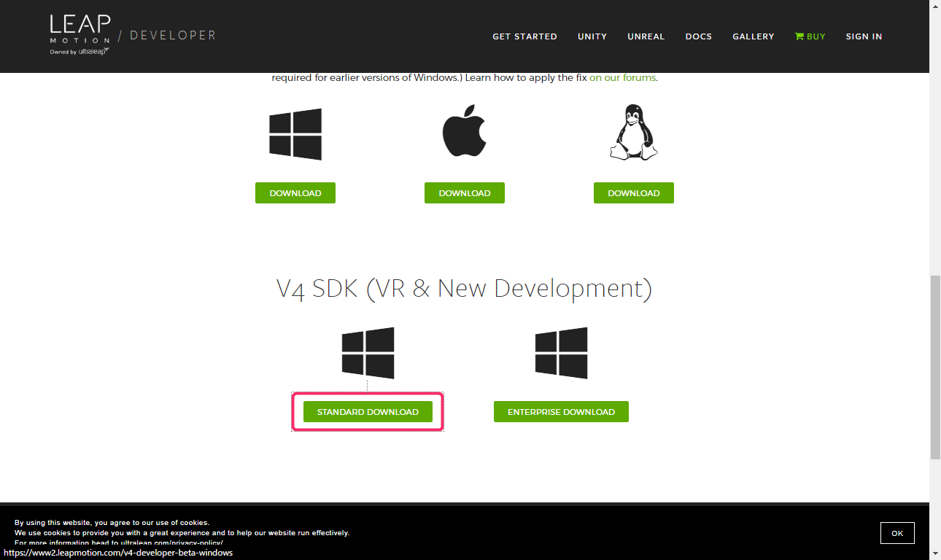The width and height of the screenshot is (941, 560).
Task: Click the Download button under Linux penguin
Action: click(x=634, y=193)
